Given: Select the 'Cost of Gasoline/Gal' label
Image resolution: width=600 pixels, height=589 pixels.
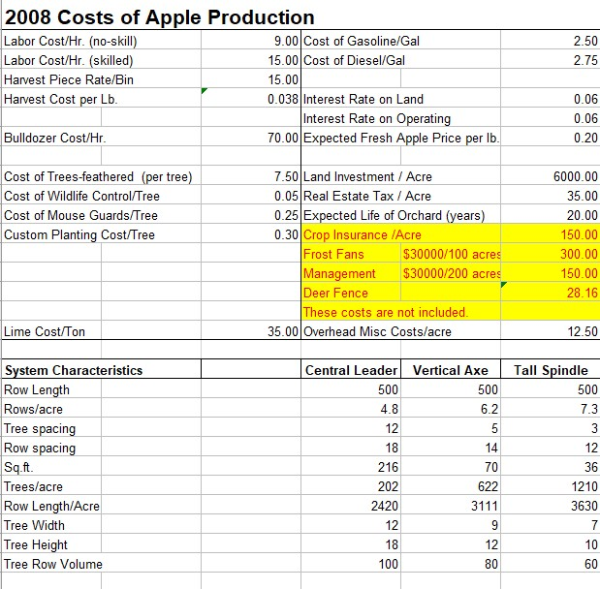Looking at the screenshot, I should [361, 41].
